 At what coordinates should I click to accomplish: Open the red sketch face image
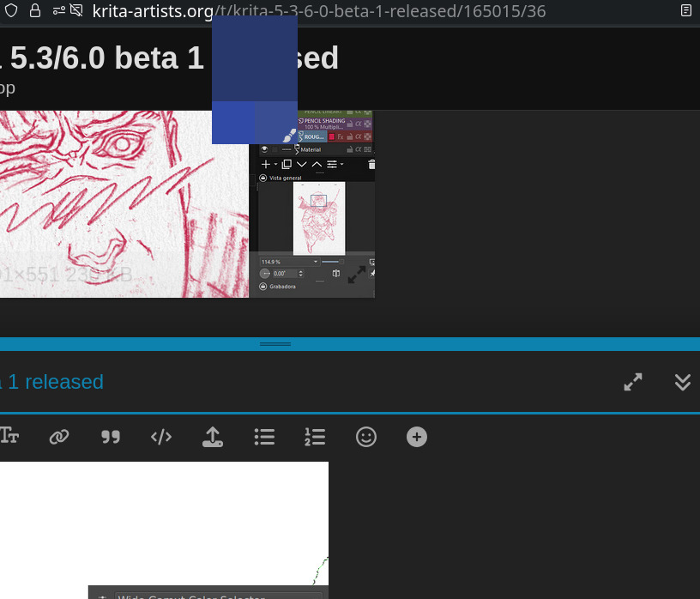click(124, 204)
